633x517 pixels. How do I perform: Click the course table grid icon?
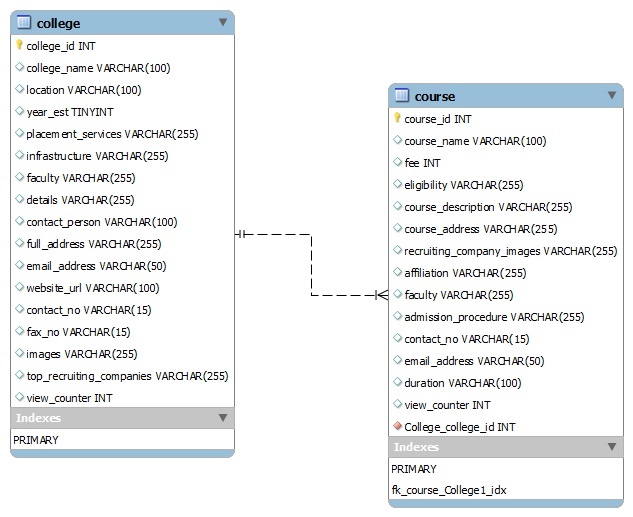pyautogui.click(x=402, y=95)
